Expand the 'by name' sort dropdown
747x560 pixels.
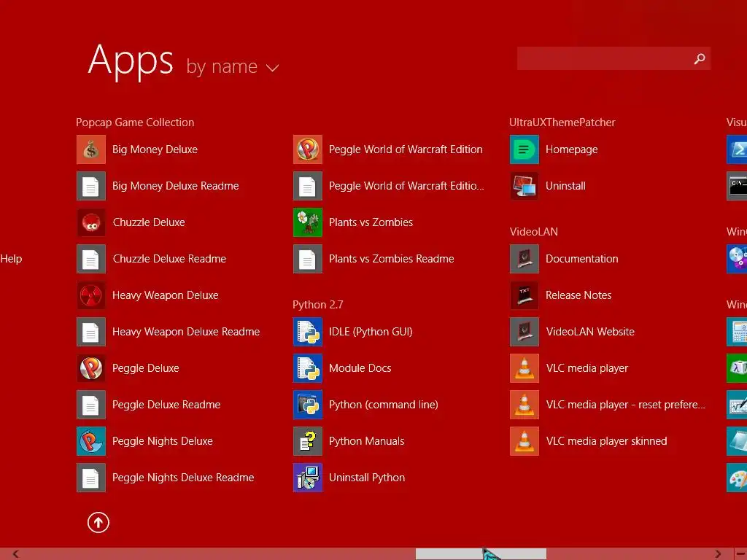tap(232, 66)
